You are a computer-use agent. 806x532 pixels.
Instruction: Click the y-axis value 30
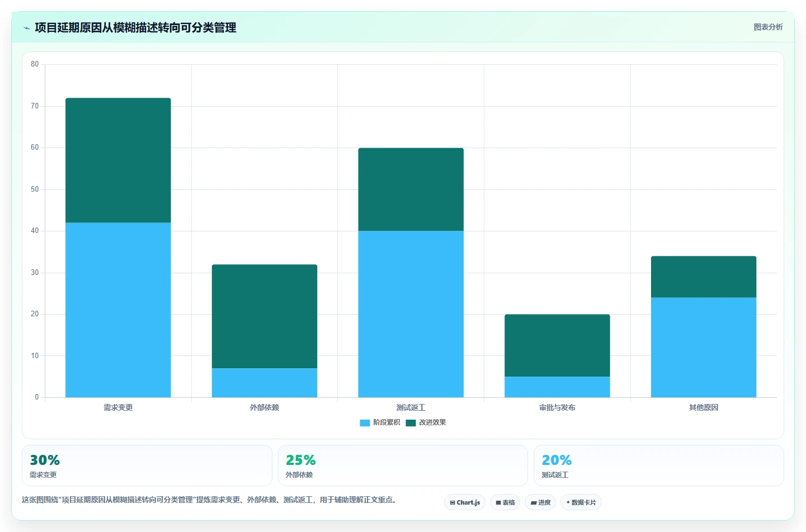(x=35, y=273)
